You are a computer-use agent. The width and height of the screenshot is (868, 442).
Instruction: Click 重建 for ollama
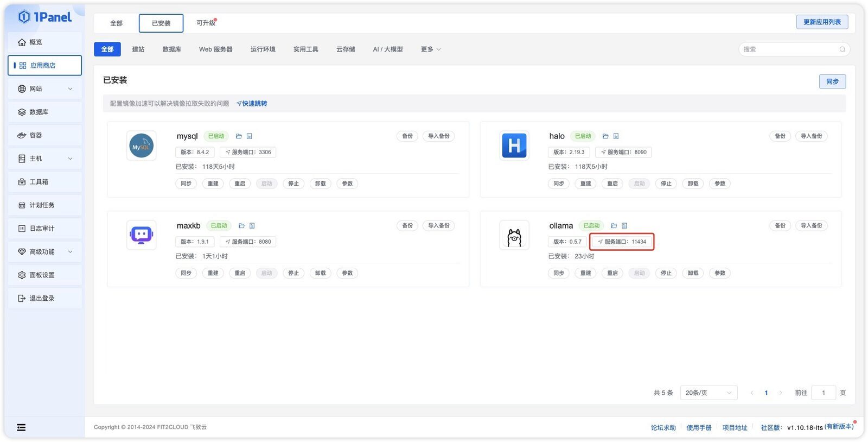586,273
